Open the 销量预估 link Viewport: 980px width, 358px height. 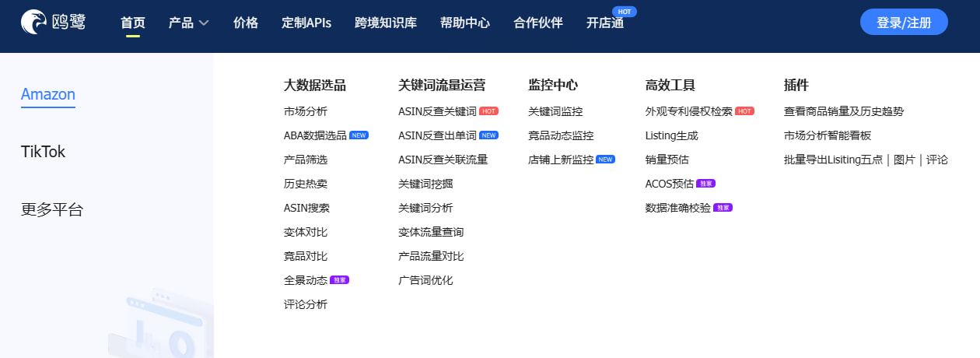[x=667, y=160]
